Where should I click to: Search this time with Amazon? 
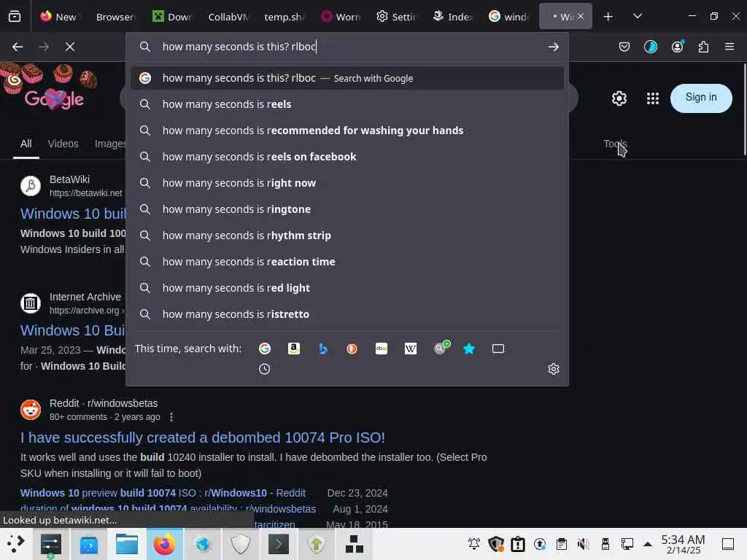(x=294, y=349)
